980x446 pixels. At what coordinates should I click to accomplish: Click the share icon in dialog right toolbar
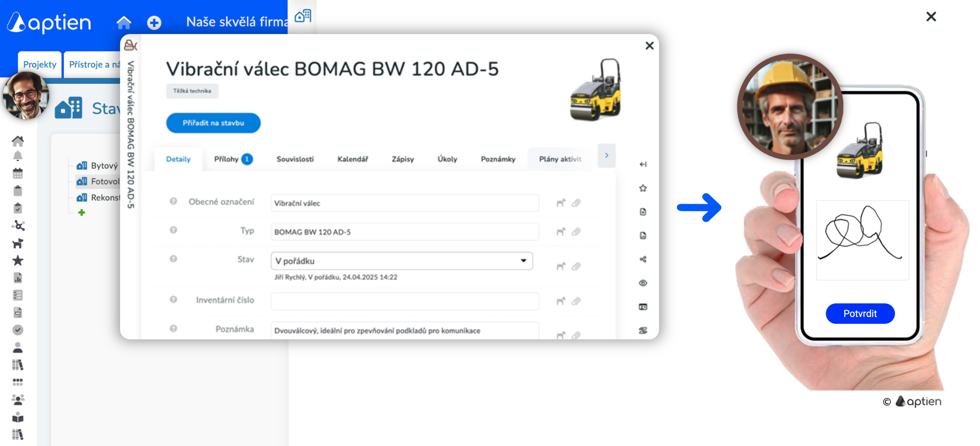(x=643, y=259)
